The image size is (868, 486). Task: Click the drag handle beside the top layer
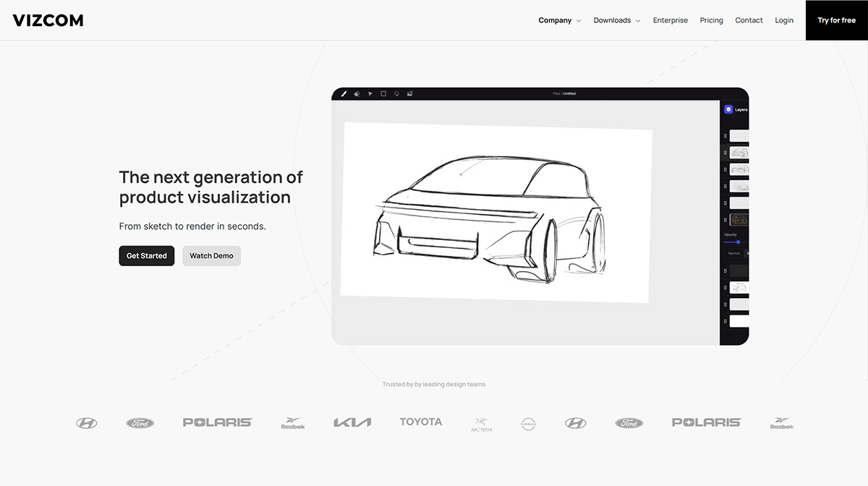pyautogui.click(x=726, y=135)
